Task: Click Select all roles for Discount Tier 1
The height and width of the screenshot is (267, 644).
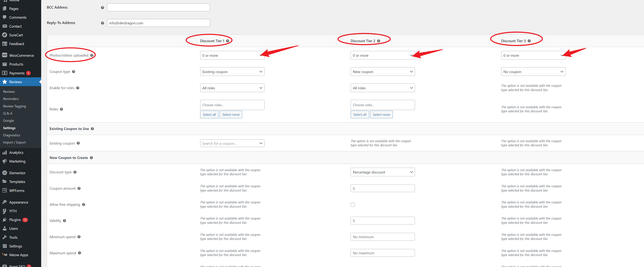Action: [x=209, y=114]
